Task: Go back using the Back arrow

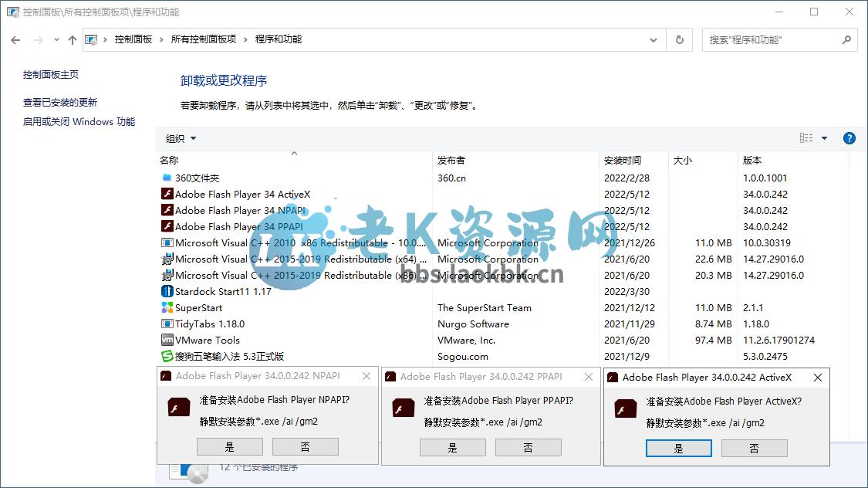Action: click(x=15, y=40)
